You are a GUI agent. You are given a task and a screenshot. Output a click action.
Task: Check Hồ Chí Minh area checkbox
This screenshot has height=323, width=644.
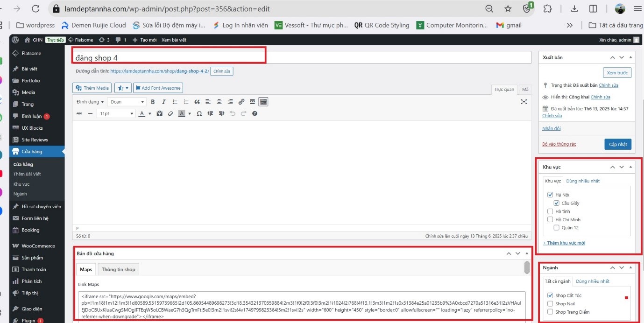550,219
